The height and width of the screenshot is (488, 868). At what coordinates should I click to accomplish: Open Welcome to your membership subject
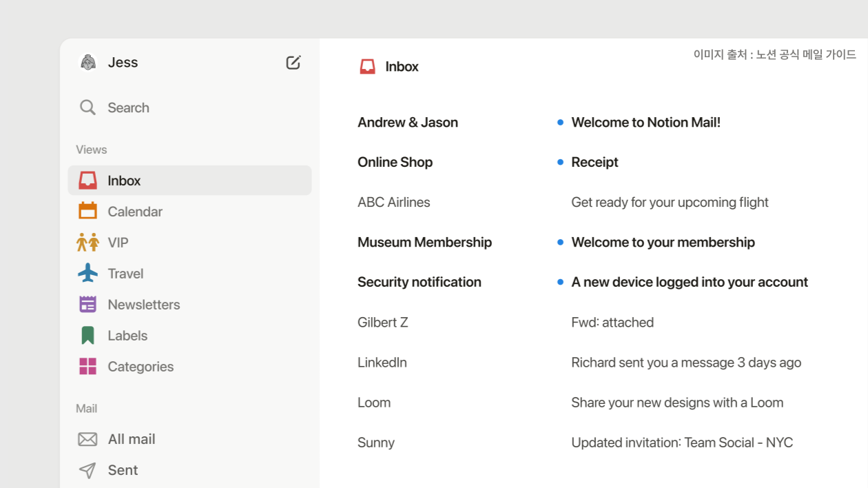663,243
